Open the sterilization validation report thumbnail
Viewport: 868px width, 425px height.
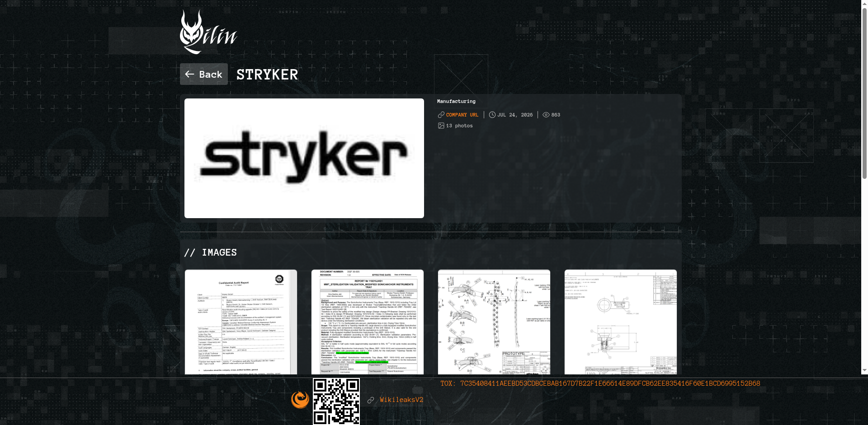click(368, 322)
